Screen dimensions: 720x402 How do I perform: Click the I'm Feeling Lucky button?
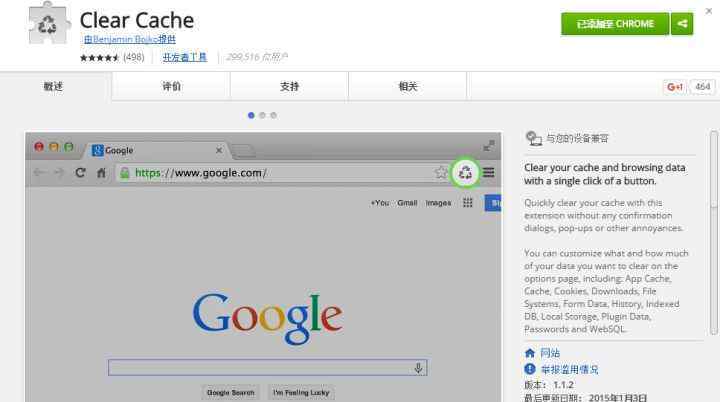[x=301, y=393]
